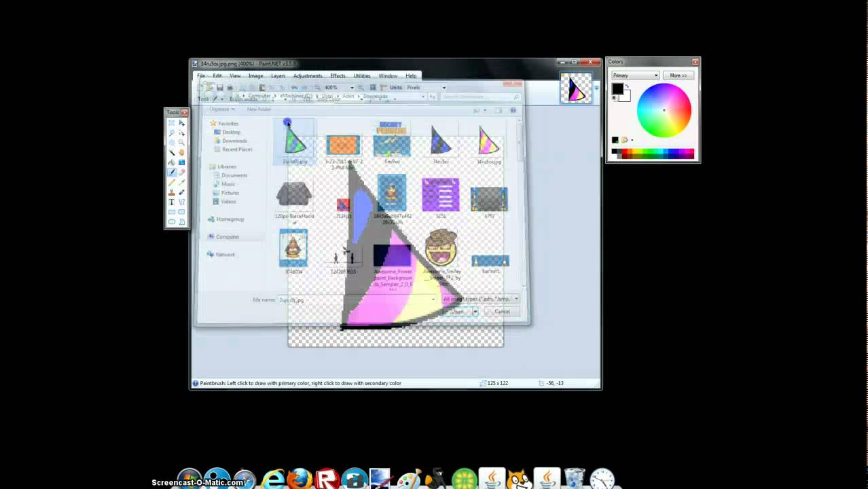This screenshot has height=489, width=868.
Task: Open the Primary color selector dropdown
Action: [635, 75]
